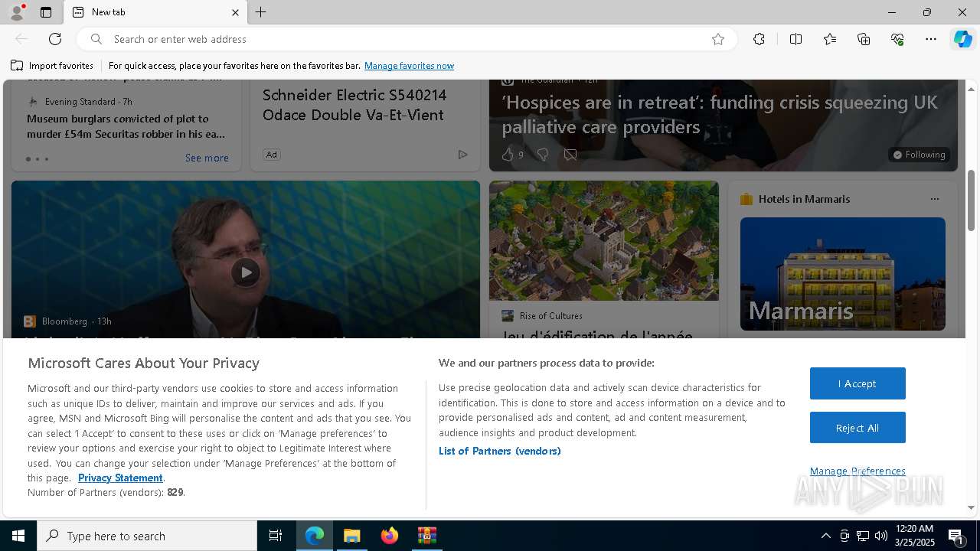Image resolution: width=980 pixels, height=551 pixels.
Task: Click the Bloomberg source label
Action: click(64, 321)
